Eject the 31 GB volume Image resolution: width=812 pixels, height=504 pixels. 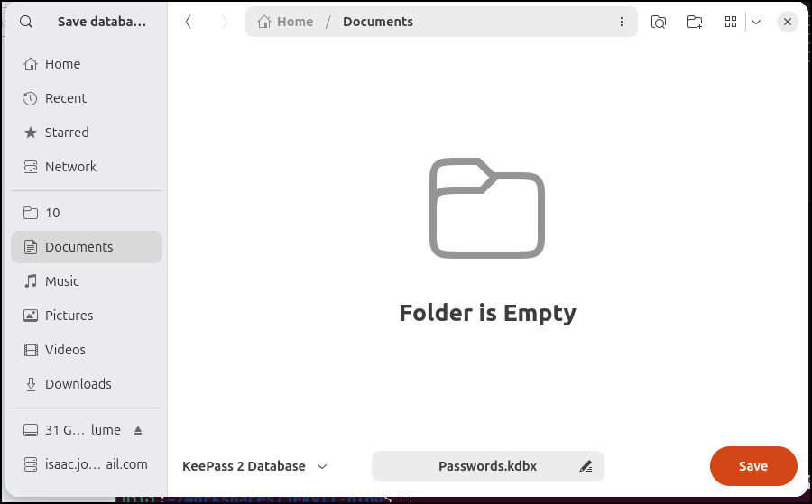(138, 430)
